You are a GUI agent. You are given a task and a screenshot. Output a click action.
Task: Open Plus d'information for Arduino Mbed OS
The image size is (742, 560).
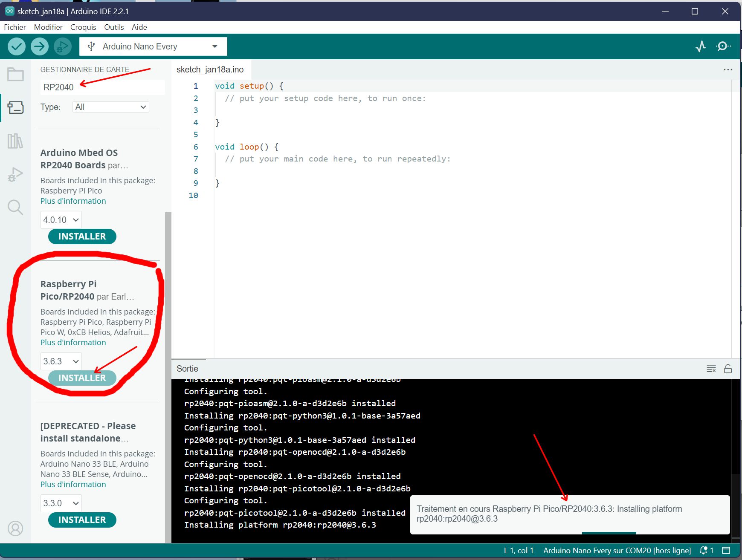point(73,201)
